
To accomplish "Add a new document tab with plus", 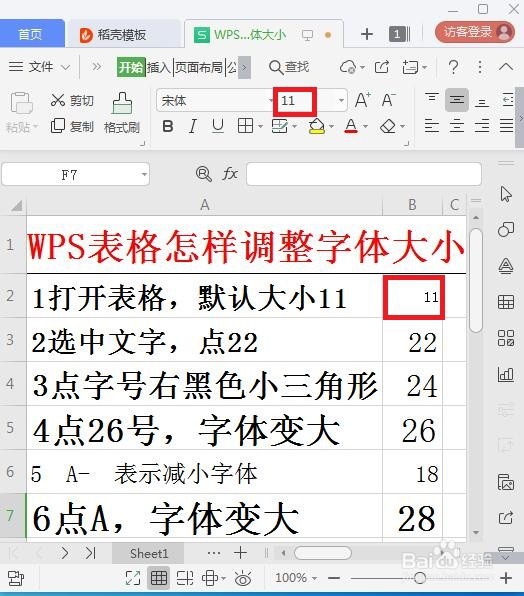I will click(x=367, y=35).
